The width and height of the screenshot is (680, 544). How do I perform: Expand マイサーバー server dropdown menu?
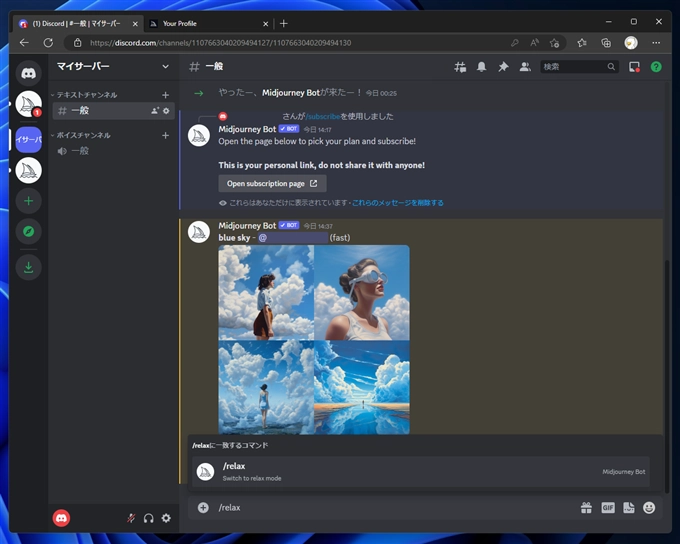(x=165, y=66)
